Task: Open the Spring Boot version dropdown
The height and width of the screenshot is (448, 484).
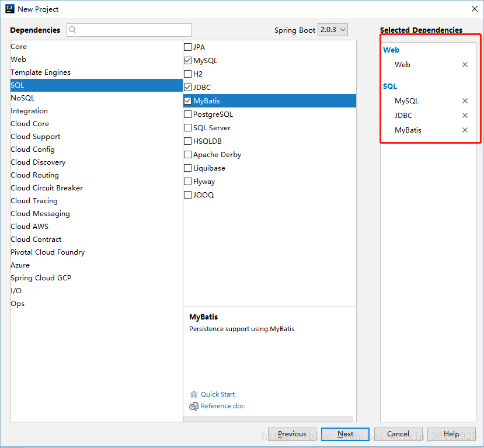Action: pyautogui.click(x=333, y=30)
